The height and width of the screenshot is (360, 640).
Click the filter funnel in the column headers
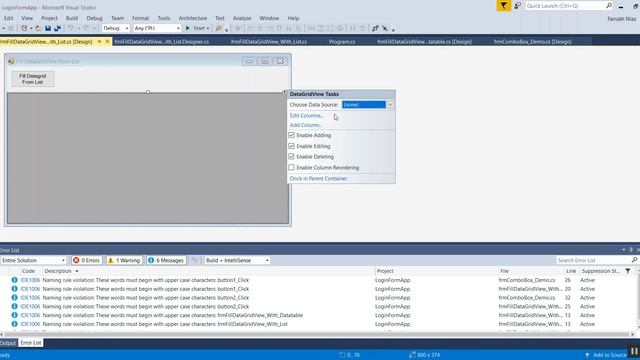tap(628, 271)
